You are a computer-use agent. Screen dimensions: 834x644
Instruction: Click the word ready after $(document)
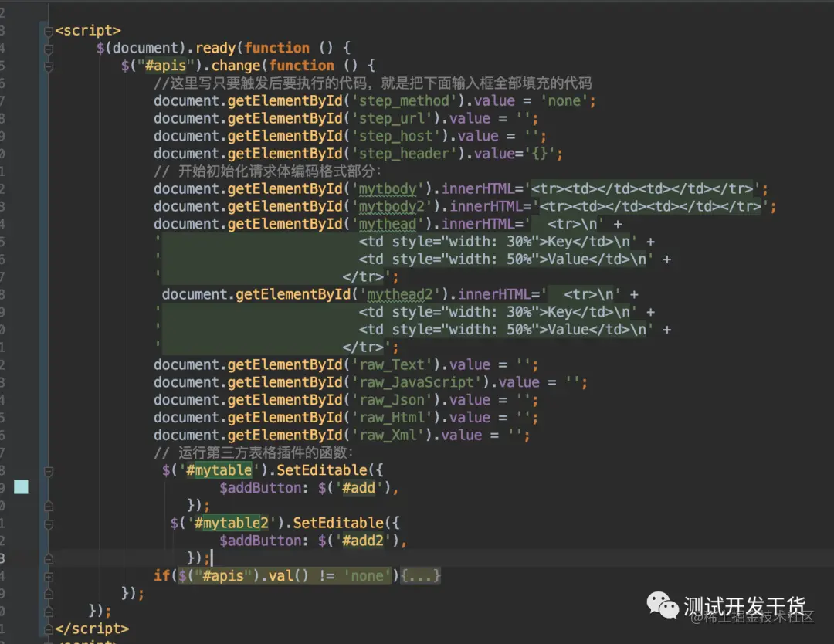point(215,48)
